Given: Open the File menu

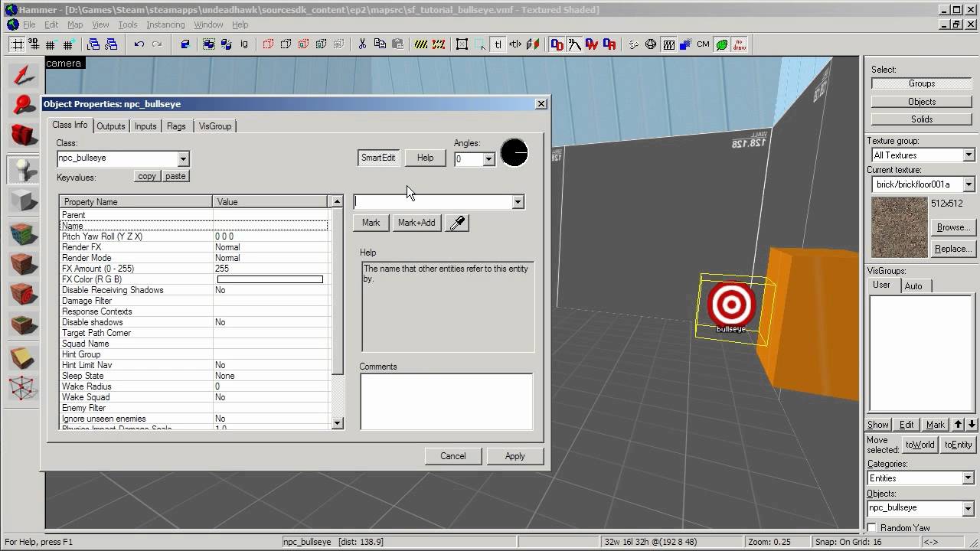Looking at the screenshot, I should coord(29,24).
